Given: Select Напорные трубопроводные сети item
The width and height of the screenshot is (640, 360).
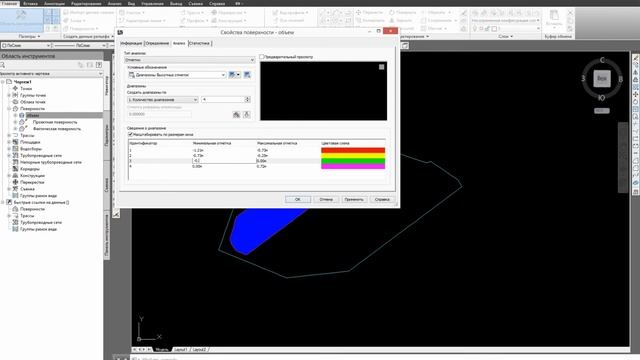Looking at the screenshot, I should (x=51, y=162).
